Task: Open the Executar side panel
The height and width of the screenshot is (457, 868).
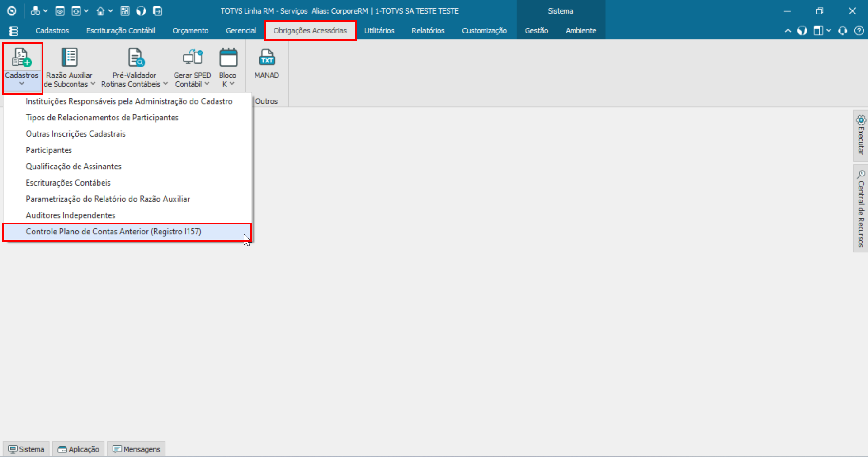Action: [x=860, y=136]
